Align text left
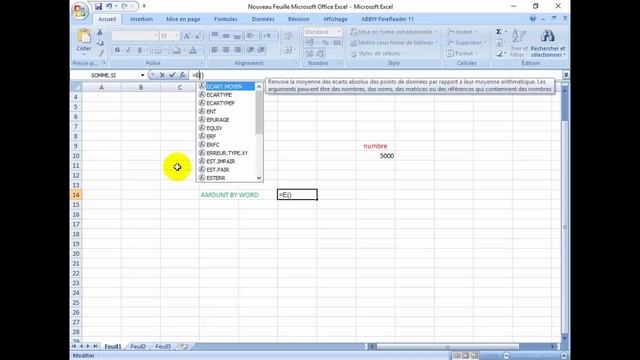The height and width of the screenshot is (360, 640). click(x=215, y=50)
